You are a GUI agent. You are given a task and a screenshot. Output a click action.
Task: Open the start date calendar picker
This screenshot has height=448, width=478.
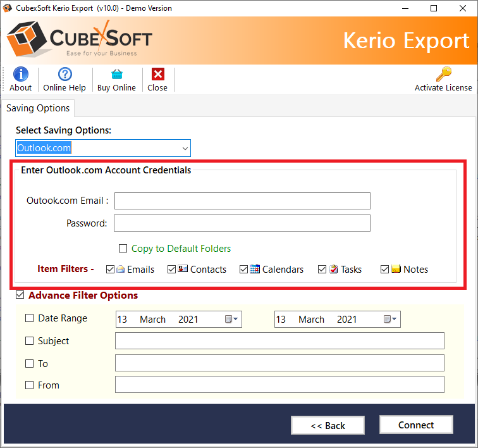tap(231, 319)
